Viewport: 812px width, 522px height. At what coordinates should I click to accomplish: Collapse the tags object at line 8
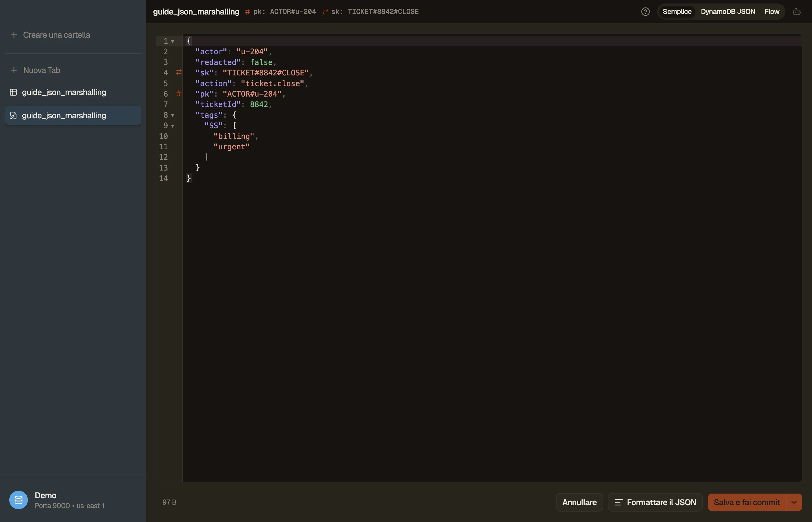[x=173, y=116]
